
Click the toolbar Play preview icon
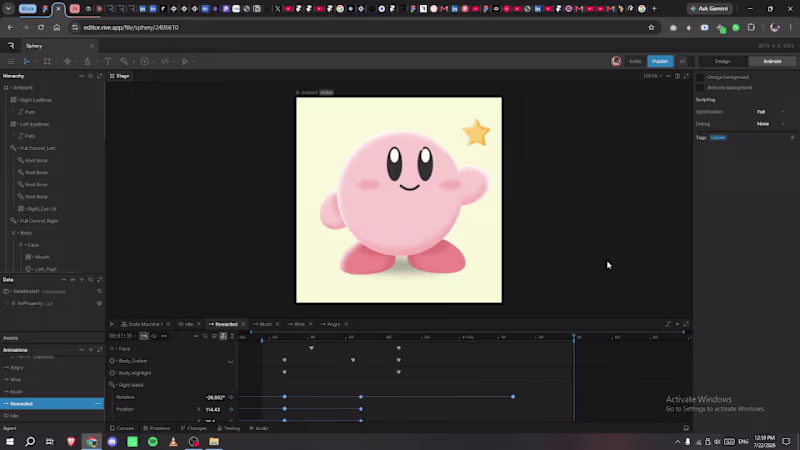185,61
